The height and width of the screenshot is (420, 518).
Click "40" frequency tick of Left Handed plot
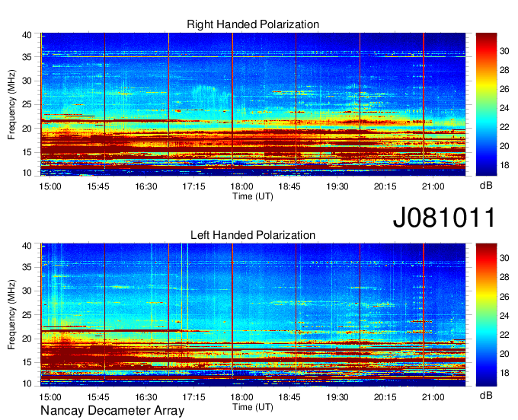(27, 246)
